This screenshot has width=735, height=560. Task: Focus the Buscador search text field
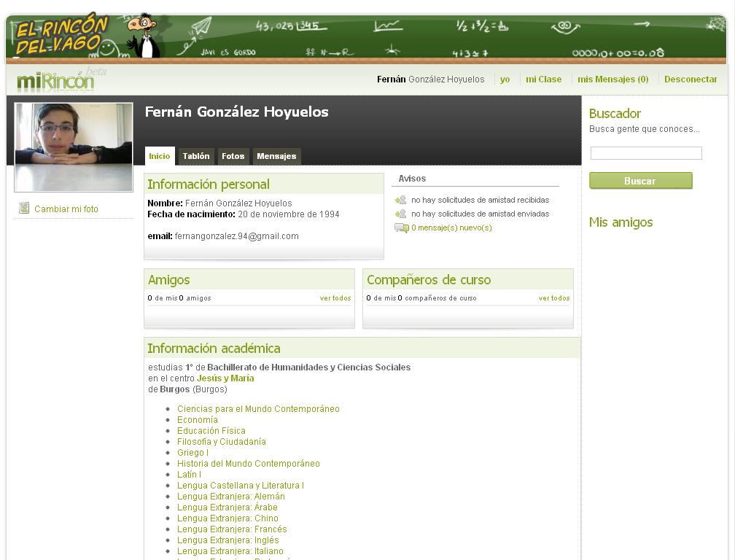click(645, 153)
